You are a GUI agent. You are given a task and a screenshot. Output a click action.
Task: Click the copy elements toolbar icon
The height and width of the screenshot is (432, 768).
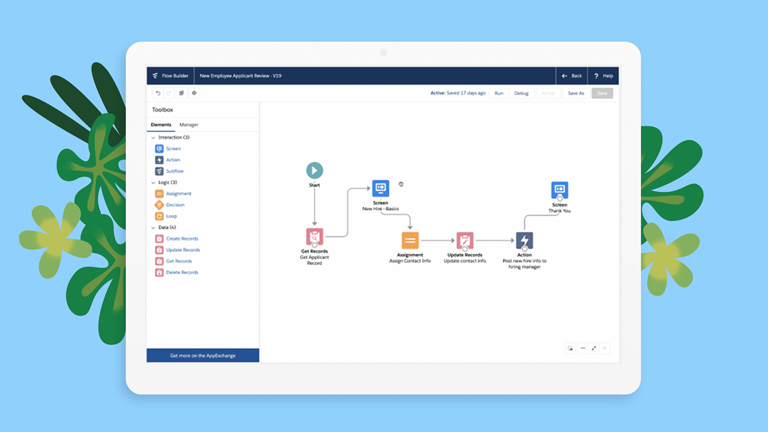181,93
